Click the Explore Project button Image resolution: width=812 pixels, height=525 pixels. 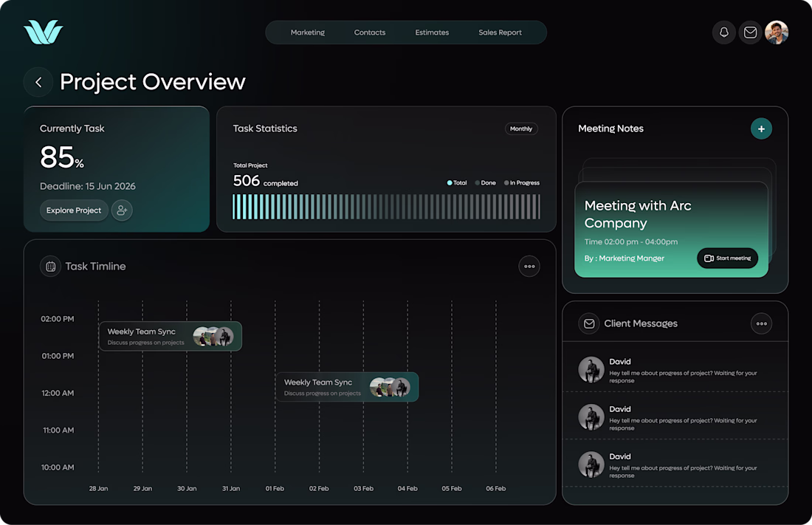[74, 210]
